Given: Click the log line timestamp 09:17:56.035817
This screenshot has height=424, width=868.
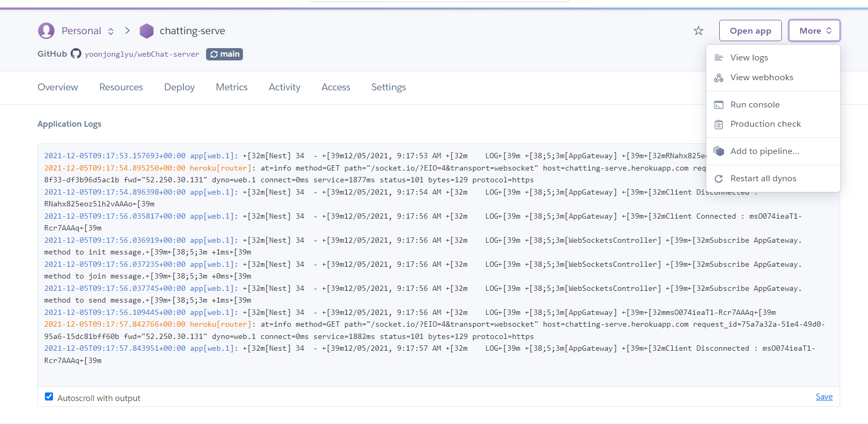Looking at the screenshot, I should [x=115, y=216].
